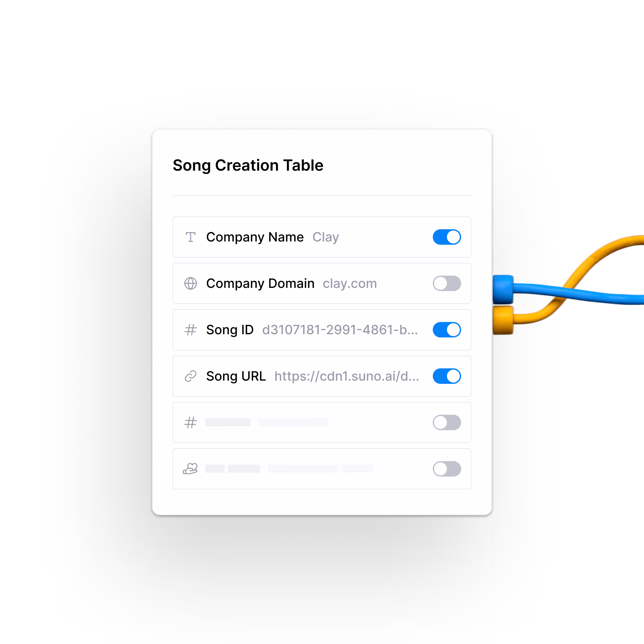Screen dimensions: 644x644
Task: Click the Song ID value d3107181-2991
Action: [340, 330]
